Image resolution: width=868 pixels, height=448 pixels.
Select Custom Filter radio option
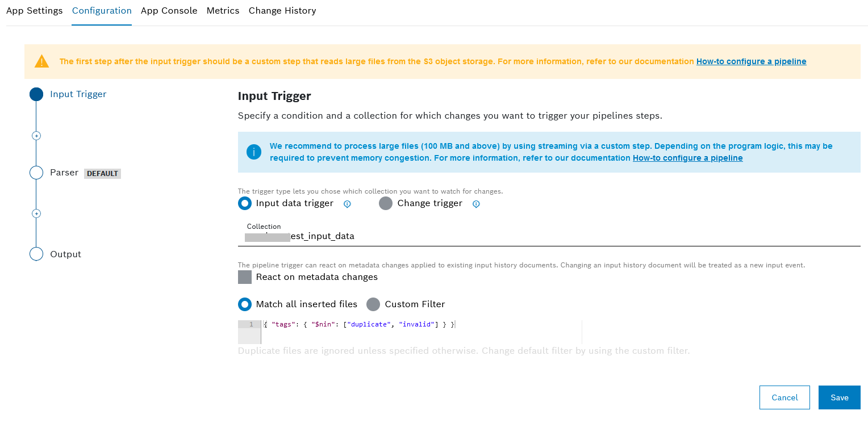click(x=373, y=304)
